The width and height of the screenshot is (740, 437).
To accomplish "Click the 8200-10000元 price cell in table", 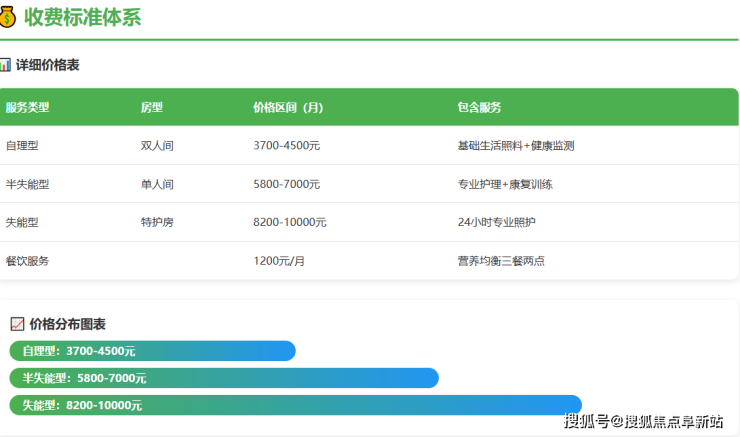I will point(290,222).
